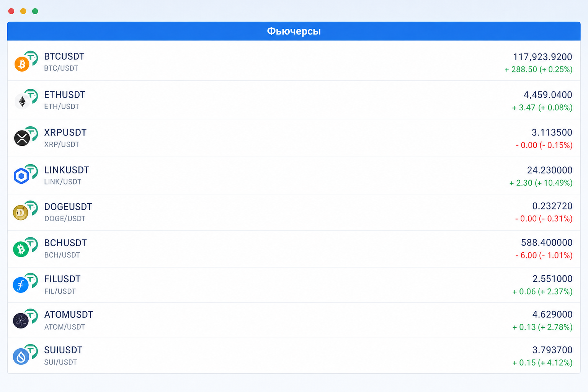Viewport: 588px width, 392px height.
Task: Click the XRP/USDT pair subtitle
Action: pyautogui.click(x=62, y=144)
